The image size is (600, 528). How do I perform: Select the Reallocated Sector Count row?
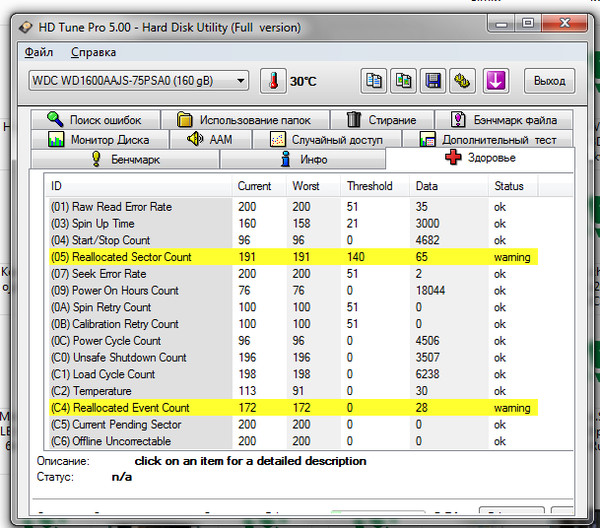130,257
